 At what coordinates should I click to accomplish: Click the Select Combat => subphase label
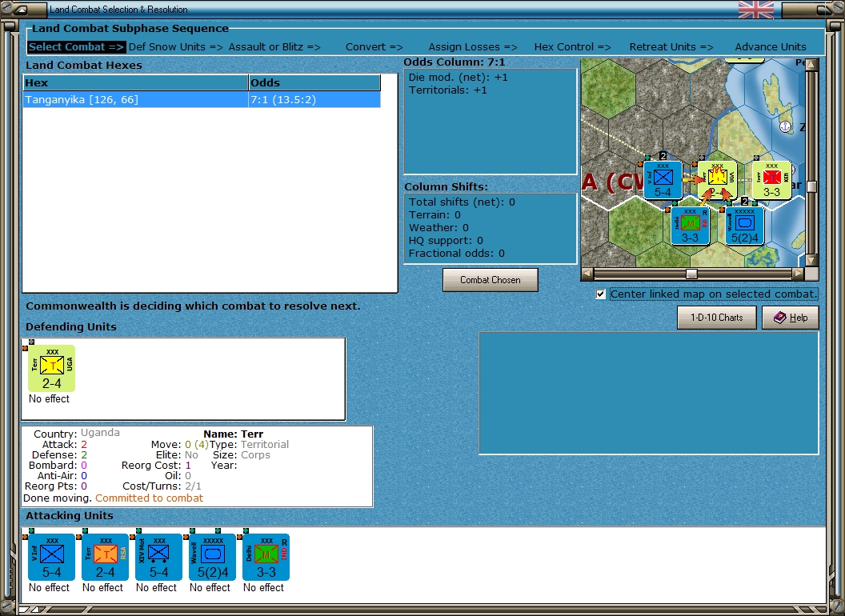pyautogui.click(x=76, y=47)
